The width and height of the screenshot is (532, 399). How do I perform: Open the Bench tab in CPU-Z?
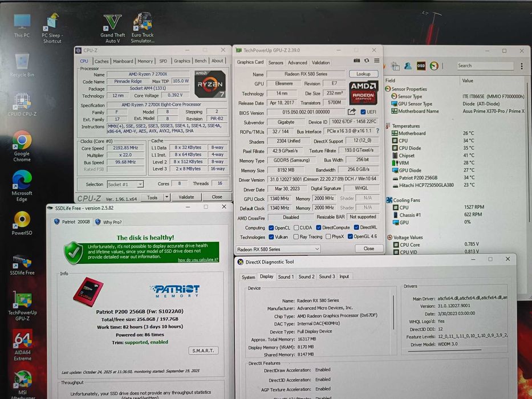201,61
